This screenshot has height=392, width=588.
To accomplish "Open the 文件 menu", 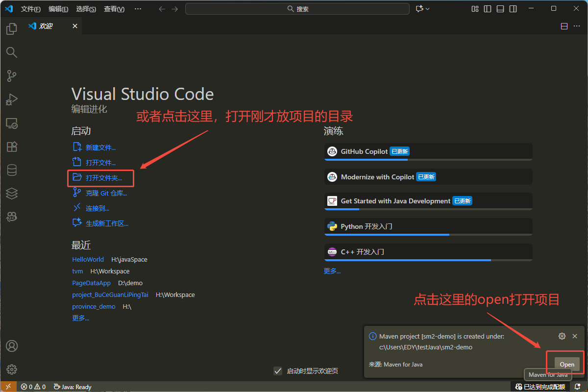I will 30,9.
